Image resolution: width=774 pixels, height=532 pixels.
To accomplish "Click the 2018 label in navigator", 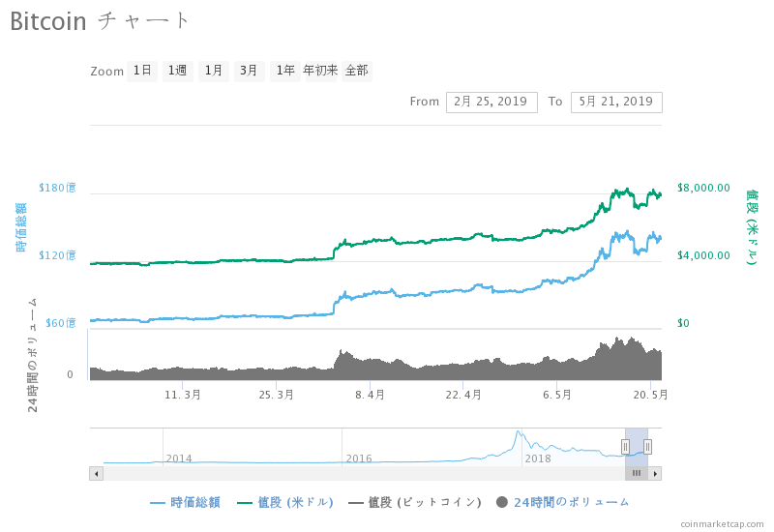I will (x=538, y=458).
